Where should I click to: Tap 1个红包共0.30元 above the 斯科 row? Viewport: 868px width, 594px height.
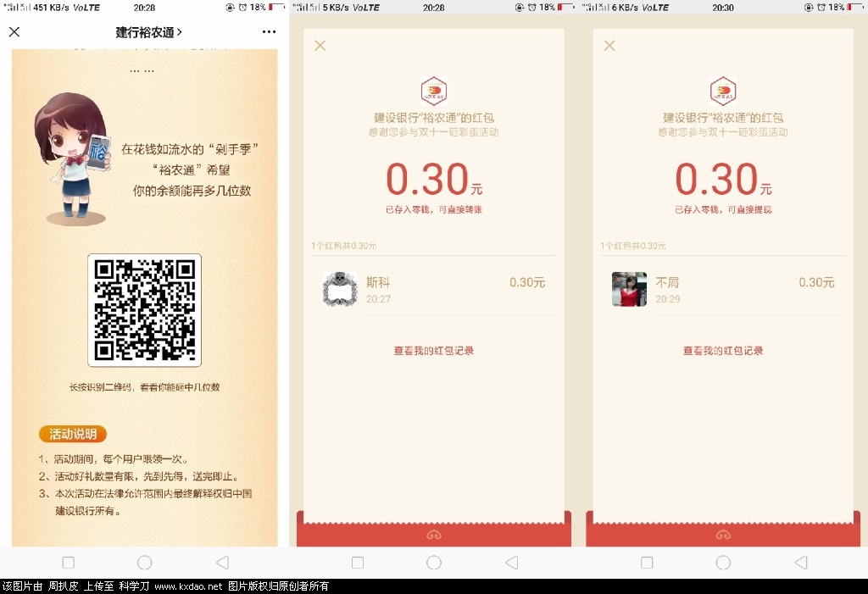pyautogui.click(x=344, y=246)
